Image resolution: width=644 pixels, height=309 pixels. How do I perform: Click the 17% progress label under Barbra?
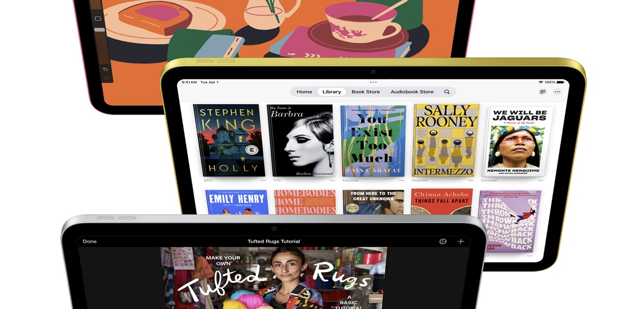(x=277, y=181)
